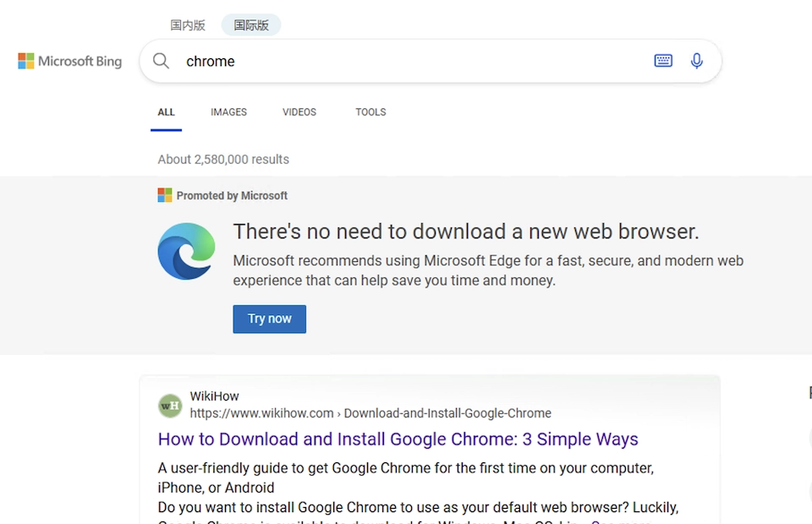Click the Try now button
Image resolution: width=812 pixels, height=524 pixels.
point(269,319)
